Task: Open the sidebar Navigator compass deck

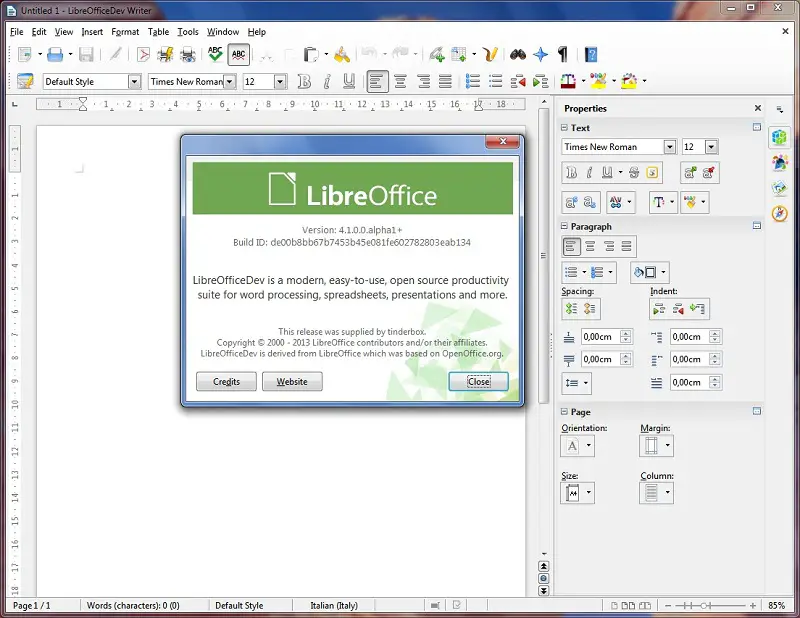Action: [780, 213]
